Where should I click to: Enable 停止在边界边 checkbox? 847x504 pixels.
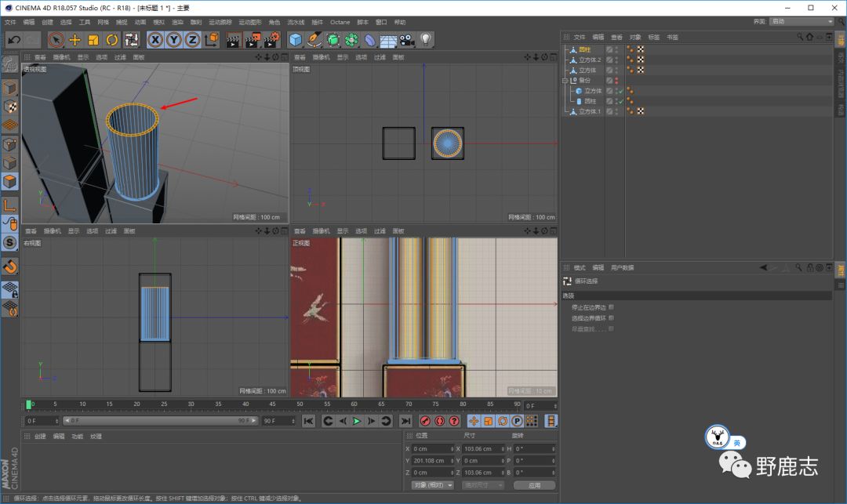click(611, 307)
